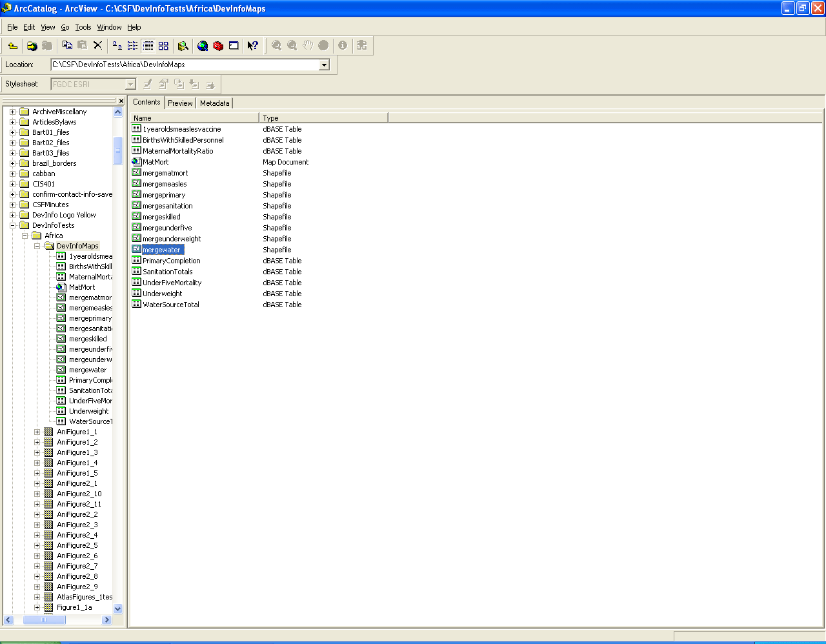This screenshot has height=644, width=826.
Task: Click the grayed Identify info icon
Action: click(343, 45)
